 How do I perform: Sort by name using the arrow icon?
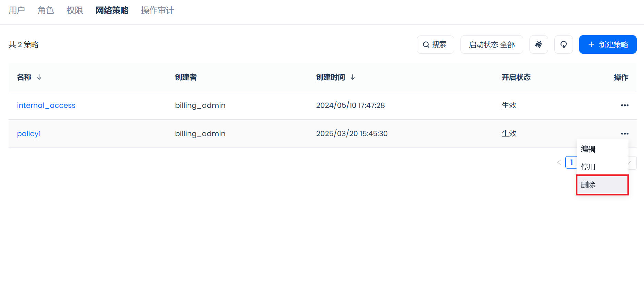(39, 77)
